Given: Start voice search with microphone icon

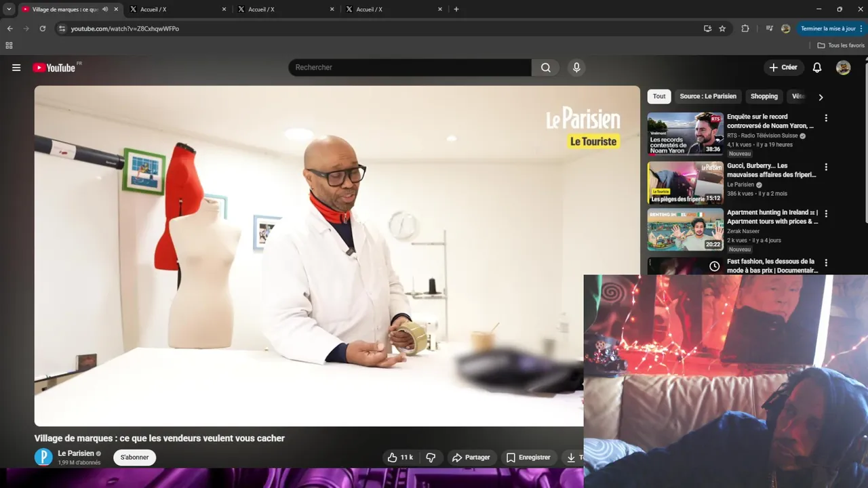Looking at the screenshot, I should point(576,68).
